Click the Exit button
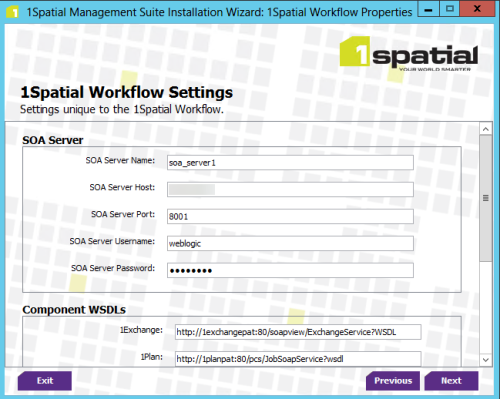500x399 pixels. coord(45,381)
